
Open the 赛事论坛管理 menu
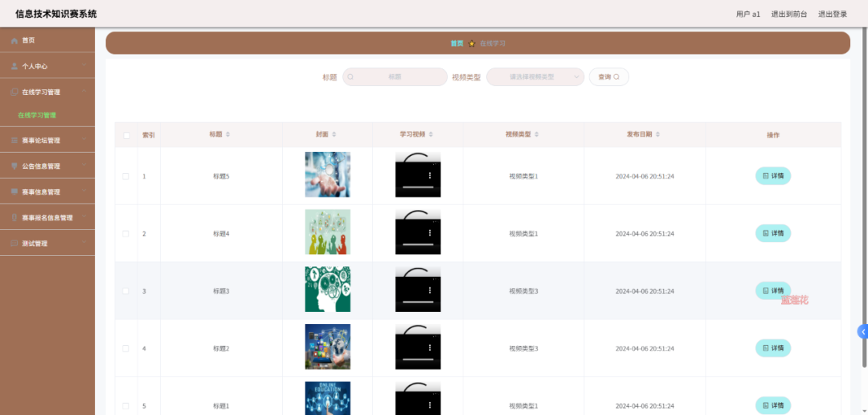coord(47,140)
